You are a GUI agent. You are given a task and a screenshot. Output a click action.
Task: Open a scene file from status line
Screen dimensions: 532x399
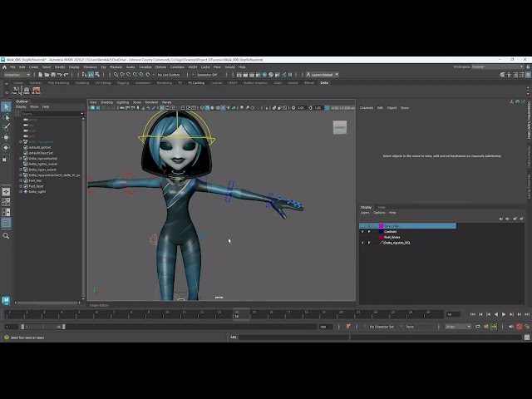(x=47, y=75)
